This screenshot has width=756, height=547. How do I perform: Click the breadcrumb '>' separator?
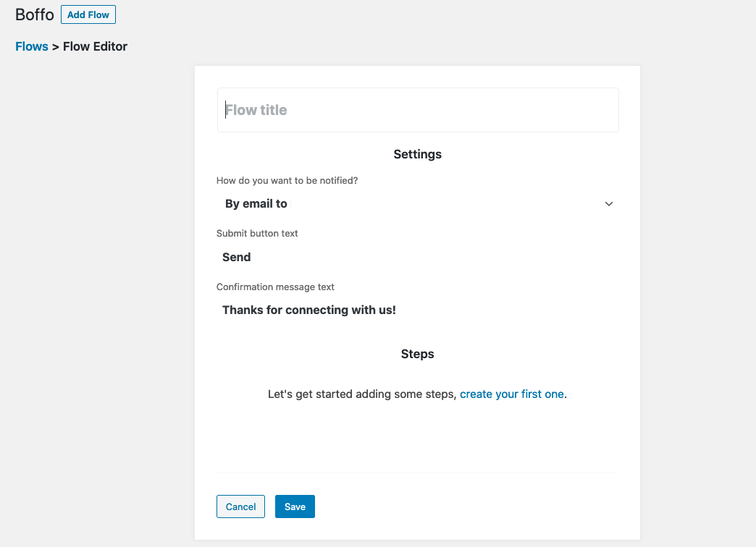[x=56, y=47]
